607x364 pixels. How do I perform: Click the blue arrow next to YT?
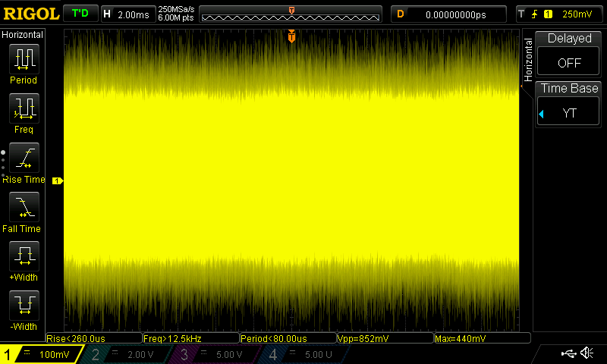click(x=541, y=114)
